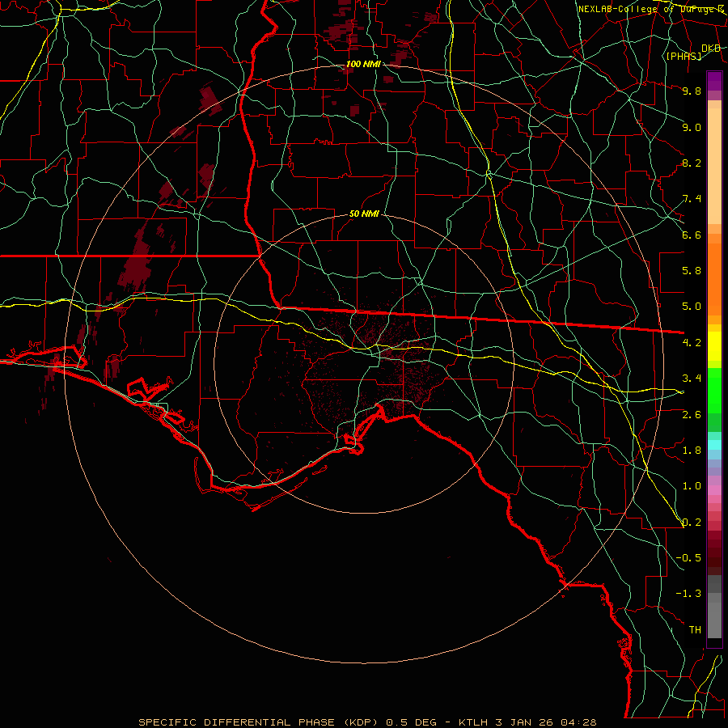This screenshot has width=728, height=728.
Task: Pick the pink segment of the color bar
Action: (x=714, y=490)
